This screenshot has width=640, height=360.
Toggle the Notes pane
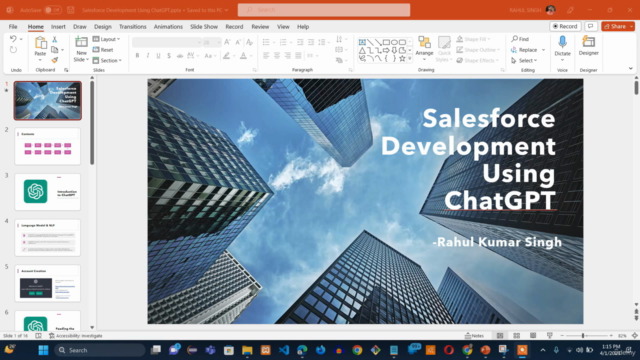474,336
